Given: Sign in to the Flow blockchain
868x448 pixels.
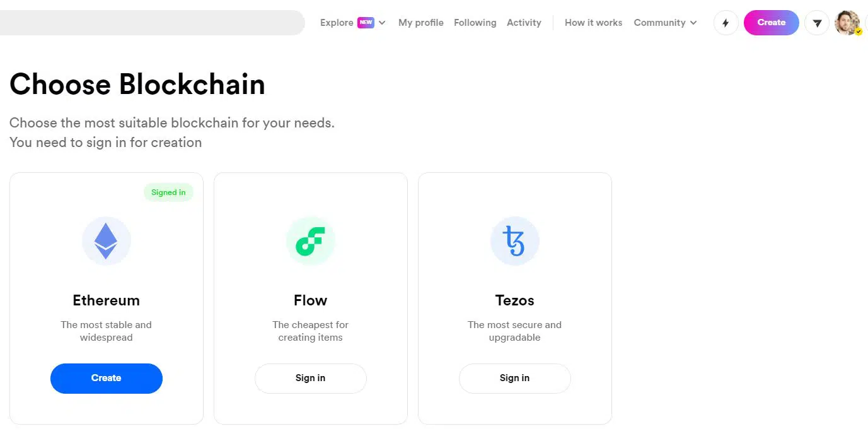Looking at the screenshot, I should click(310, 378).
